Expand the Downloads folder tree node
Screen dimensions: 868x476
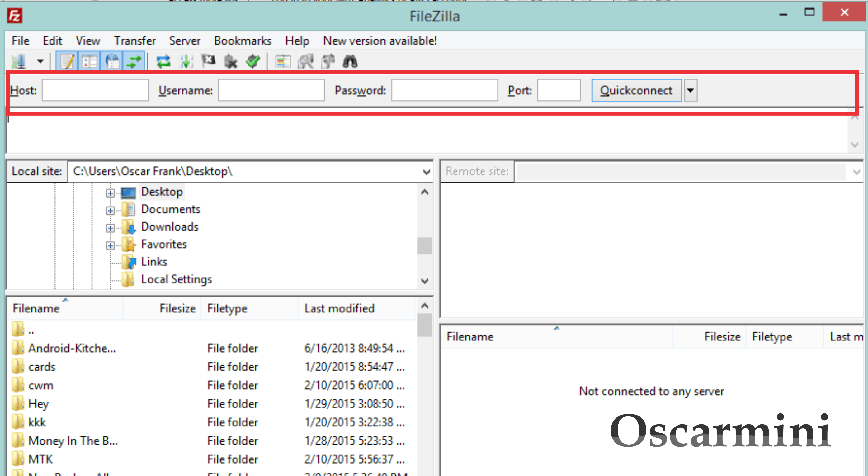coord(110,228)
